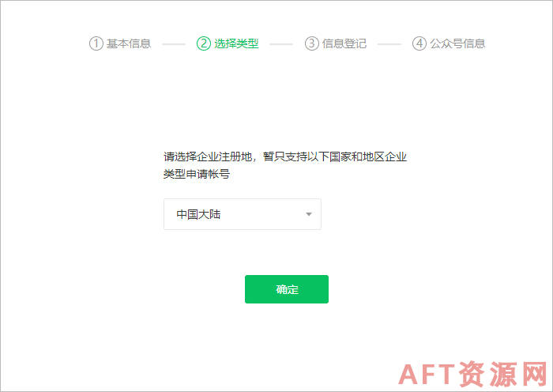The width and height of the screenshot is (553, 392).
Task: Click blank middle area of region combo box
Action: tap(263, 214)
